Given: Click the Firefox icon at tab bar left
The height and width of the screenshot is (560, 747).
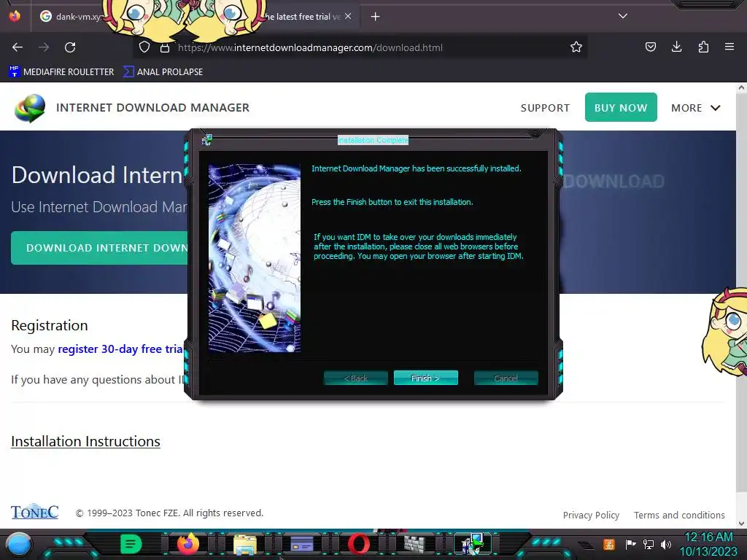Looking at the screenshot, I should coord(15,16).
